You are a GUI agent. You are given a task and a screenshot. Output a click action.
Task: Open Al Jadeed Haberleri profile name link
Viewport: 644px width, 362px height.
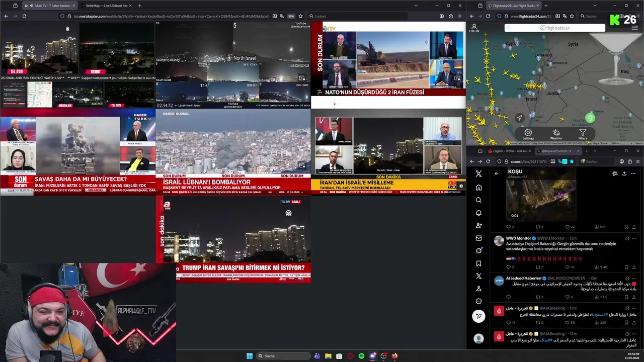click(x=524, y=278)
